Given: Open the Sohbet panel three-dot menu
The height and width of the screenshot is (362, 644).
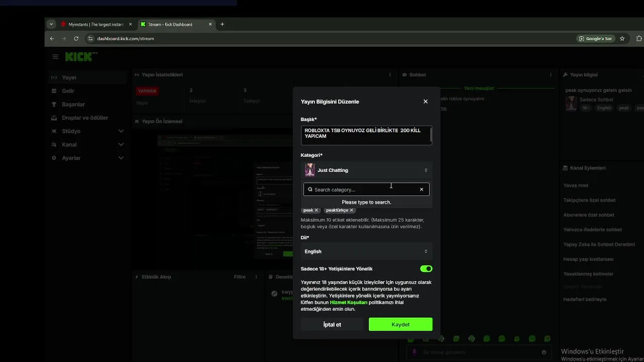Looking at the screenshot, I should click(551, 75).
